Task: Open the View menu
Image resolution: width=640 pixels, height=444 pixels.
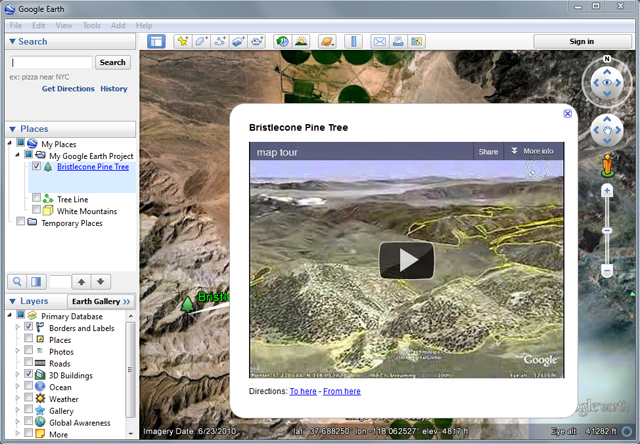Action: tap(64, 25)
